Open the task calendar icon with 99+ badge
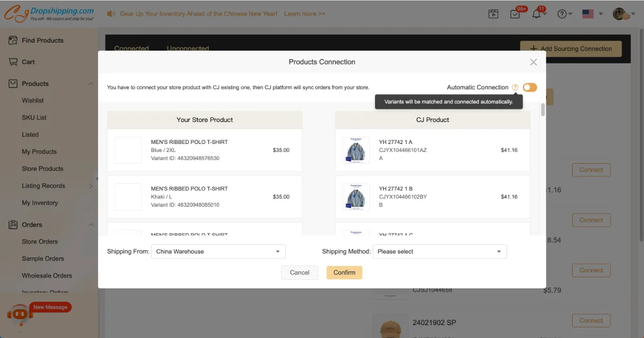644x338 pixels. (x=515, y=14)
